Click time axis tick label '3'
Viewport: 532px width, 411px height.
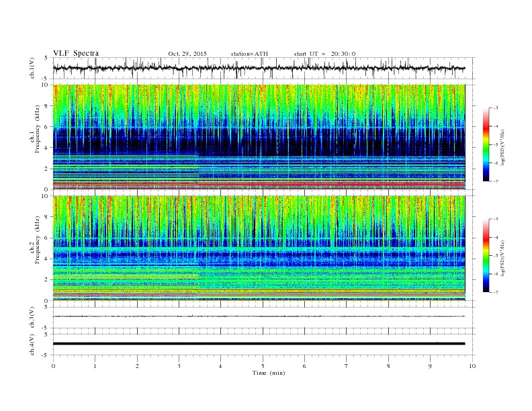[x=179, y=366]
